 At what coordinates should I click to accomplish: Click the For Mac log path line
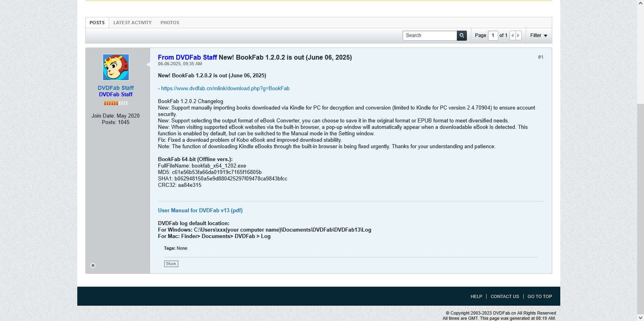tap(214, 236)
